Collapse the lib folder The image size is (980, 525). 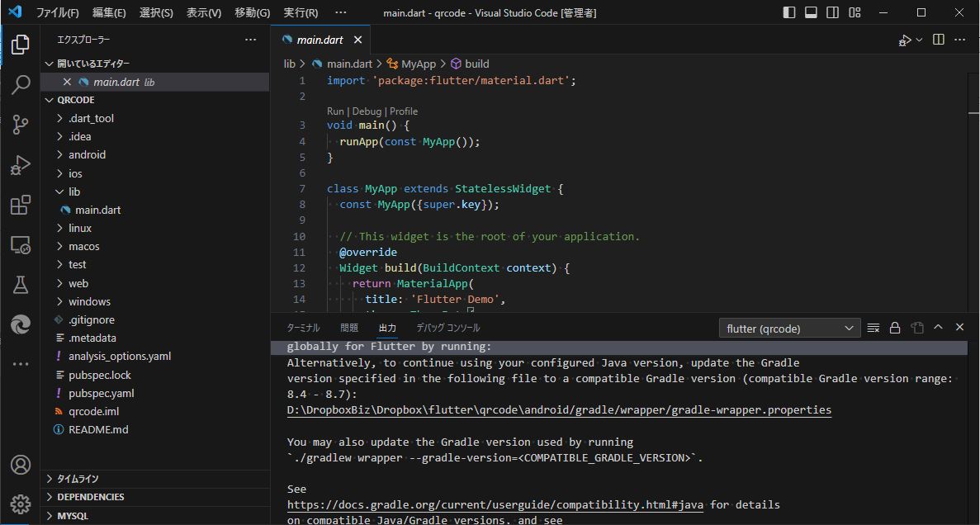(x=155, y=192)
